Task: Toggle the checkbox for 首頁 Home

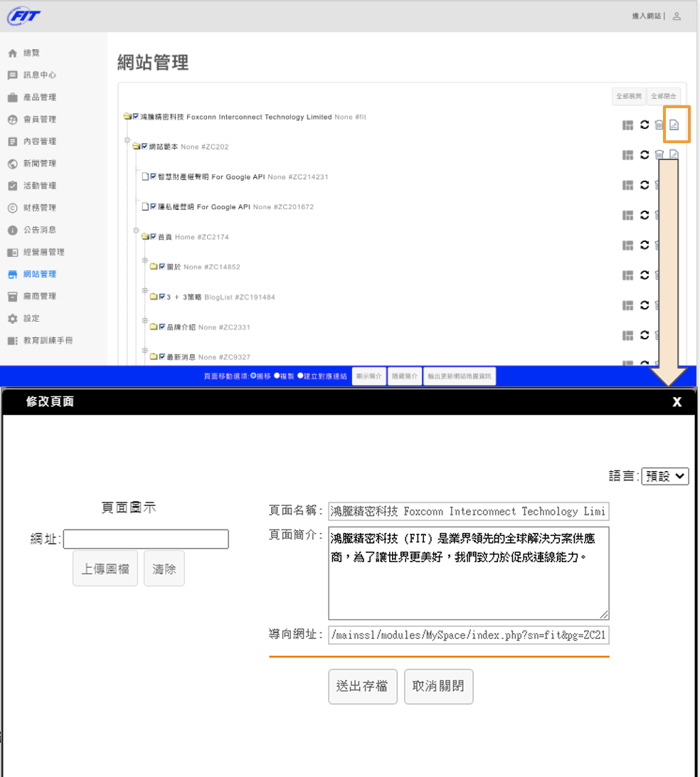Action: click(x=154, y=236)
